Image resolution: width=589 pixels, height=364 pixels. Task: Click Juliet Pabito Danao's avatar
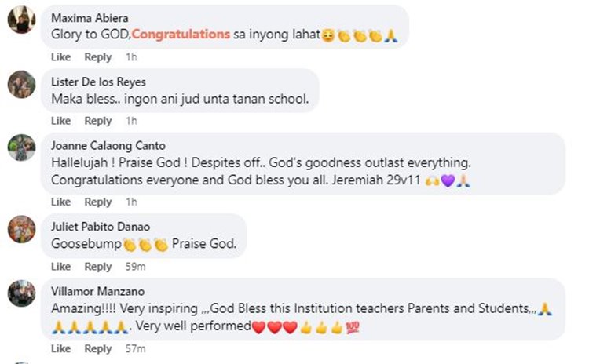click(21, 229)
